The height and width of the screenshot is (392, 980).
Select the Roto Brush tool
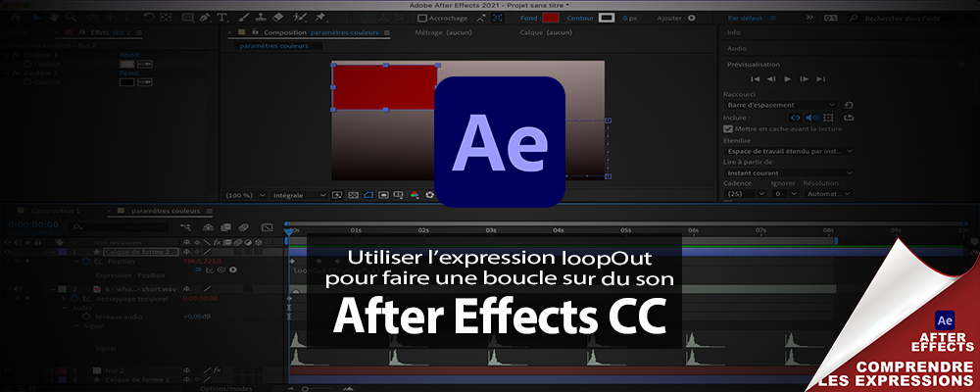[x=300, y=18]
